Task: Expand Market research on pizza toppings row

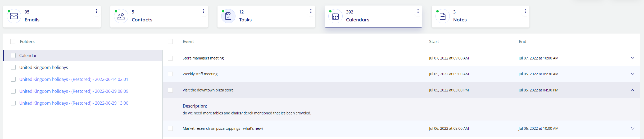Action: (633, 128)
